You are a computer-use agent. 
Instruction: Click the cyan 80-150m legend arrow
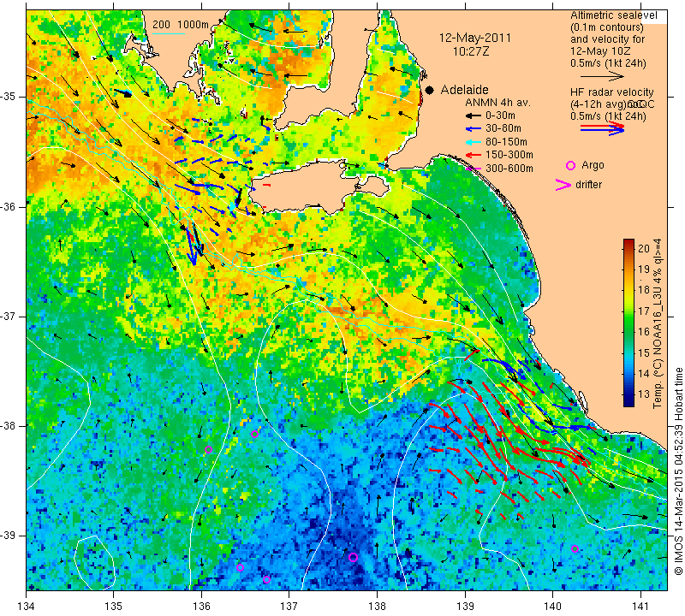click(x=473, y=142)
